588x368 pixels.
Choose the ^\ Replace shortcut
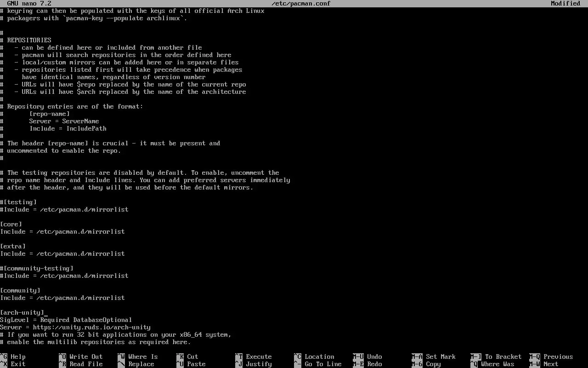136,364
